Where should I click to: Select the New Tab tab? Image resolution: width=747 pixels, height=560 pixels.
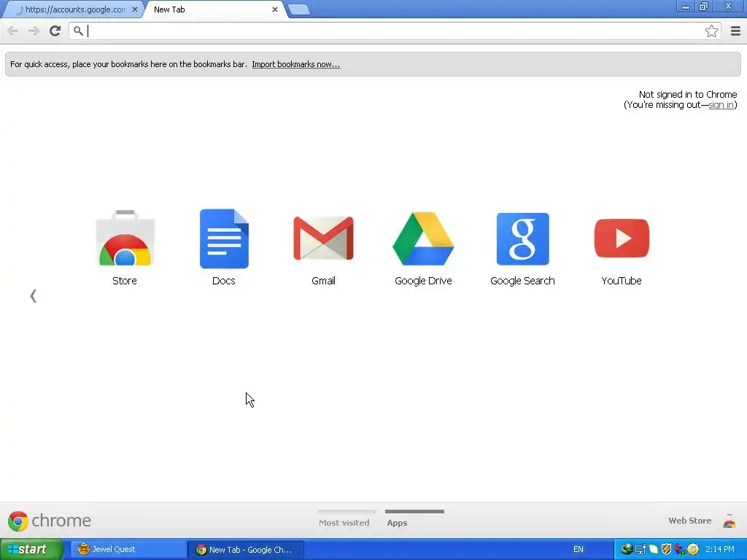point(214,9)
